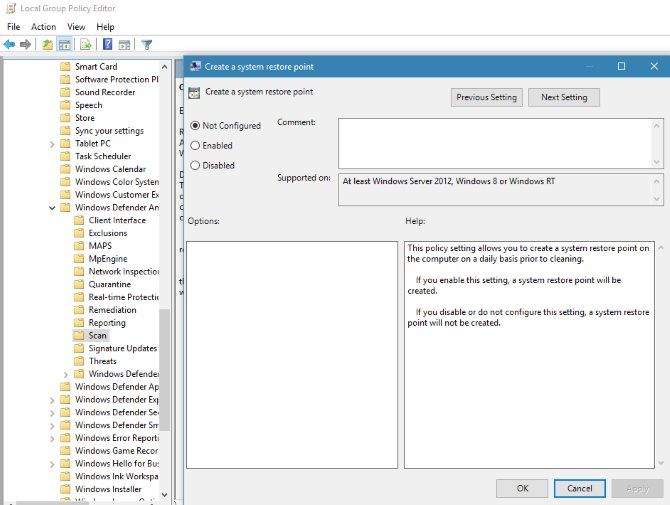Image resolution: width=670 pixels, height=505 pixels.
Task: Open the View menu
Action: pyautogui.click(x=76, y=26)
